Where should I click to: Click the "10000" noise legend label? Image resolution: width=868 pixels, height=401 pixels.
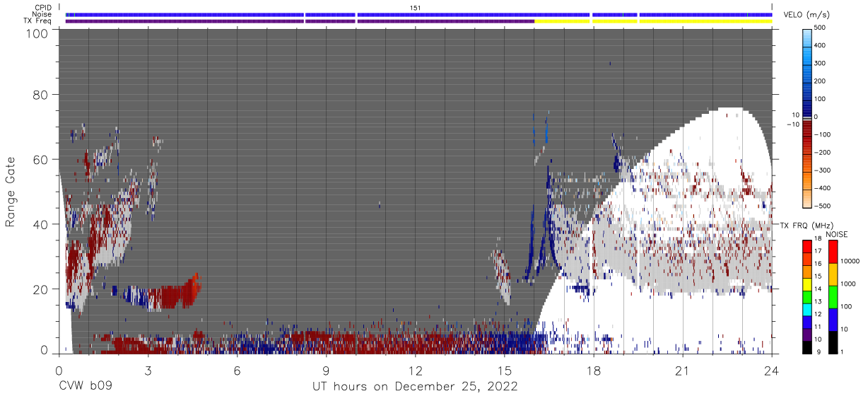(850, 261)
